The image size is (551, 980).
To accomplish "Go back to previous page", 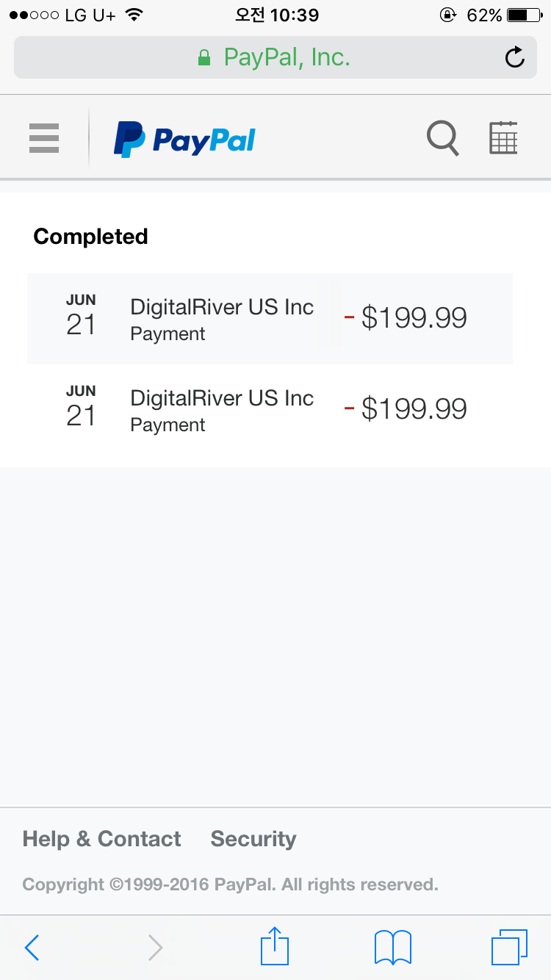I will click(x=32, y=947).
